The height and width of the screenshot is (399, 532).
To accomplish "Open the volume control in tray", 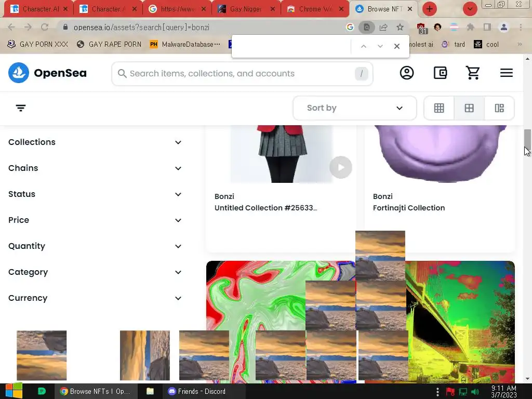I will click(475, 392).
